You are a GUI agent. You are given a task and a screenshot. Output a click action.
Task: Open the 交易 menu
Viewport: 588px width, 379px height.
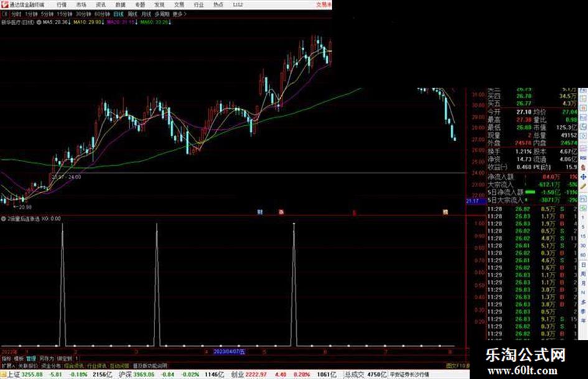[179, 5]
